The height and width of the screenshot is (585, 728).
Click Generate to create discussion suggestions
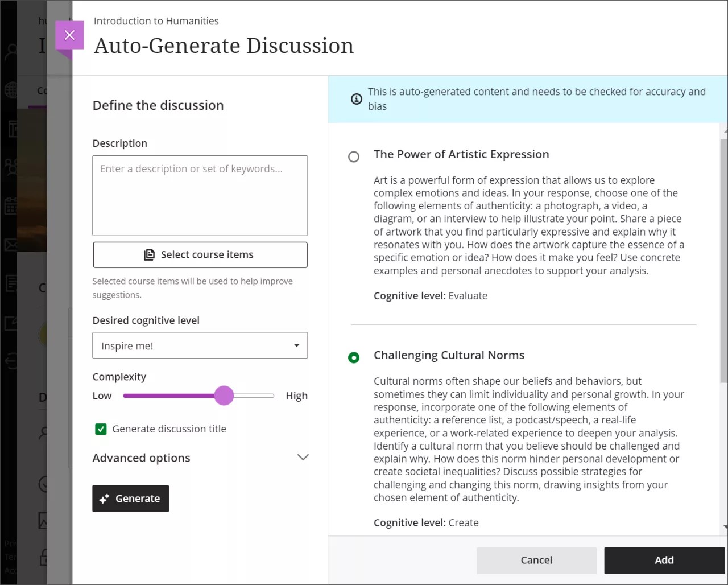[130, 498]
